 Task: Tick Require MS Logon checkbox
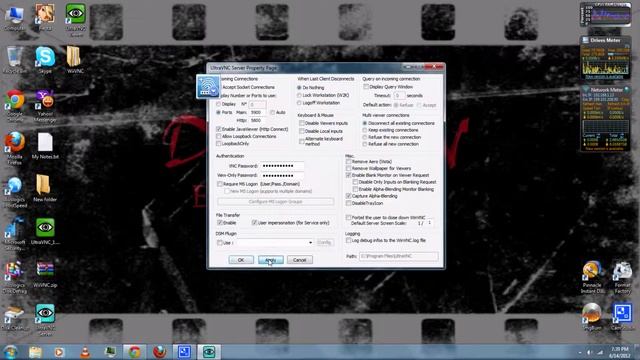pyautogui.click(x=220, y=184)
